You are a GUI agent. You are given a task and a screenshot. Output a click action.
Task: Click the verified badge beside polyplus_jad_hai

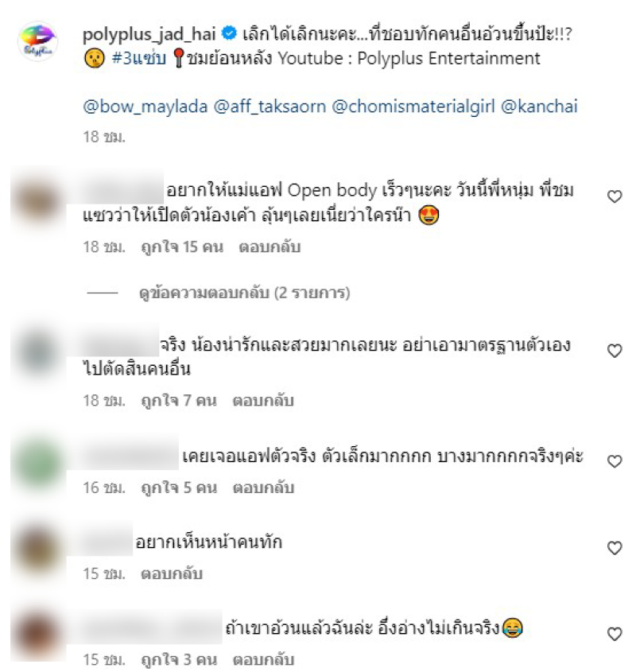click(229, 33)
